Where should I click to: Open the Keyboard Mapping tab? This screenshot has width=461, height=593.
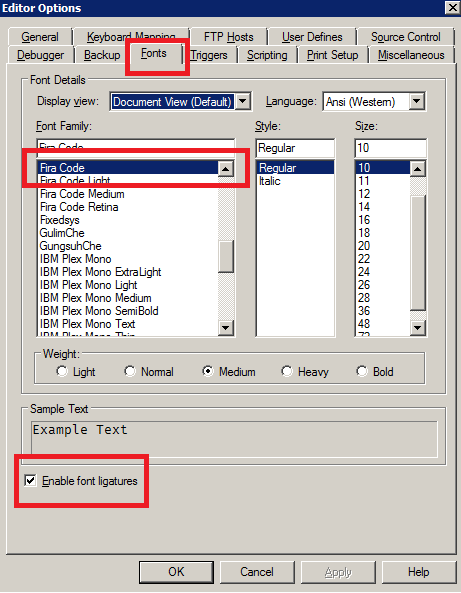[x=131, y=37]
